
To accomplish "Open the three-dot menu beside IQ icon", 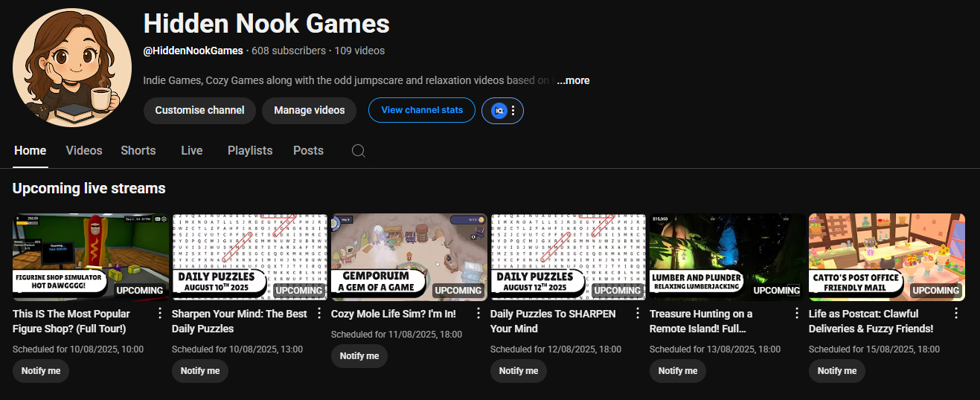I will (x=513, y=111).
